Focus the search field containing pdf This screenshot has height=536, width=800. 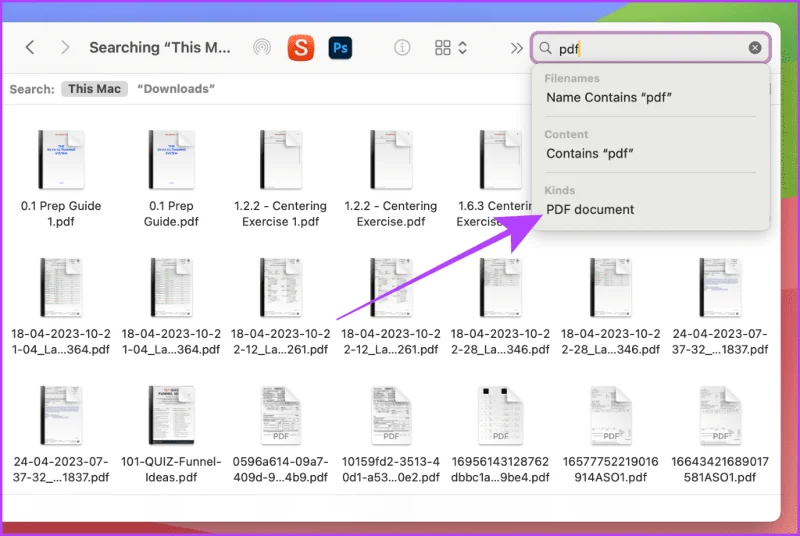[651, 48]
